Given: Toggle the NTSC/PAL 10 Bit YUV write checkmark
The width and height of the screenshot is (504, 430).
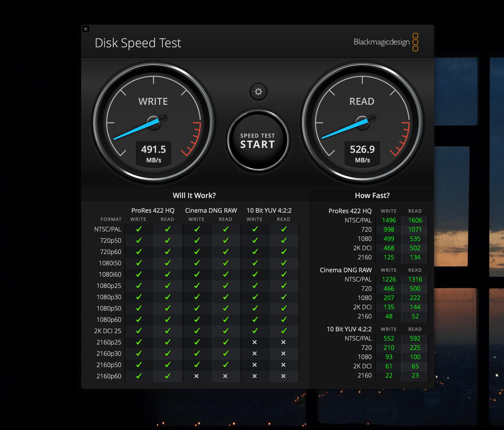Looking at the screenshot, I should coord(255,229).
